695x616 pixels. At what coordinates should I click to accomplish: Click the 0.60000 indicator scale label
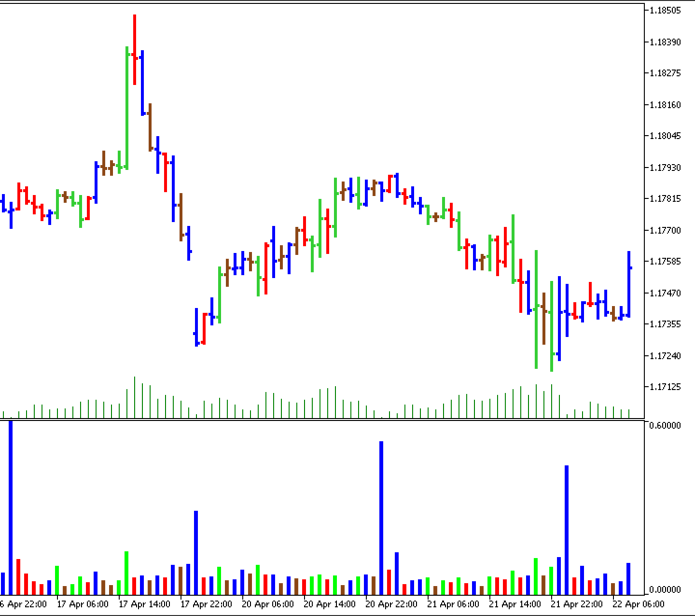(x=665, y=426)
